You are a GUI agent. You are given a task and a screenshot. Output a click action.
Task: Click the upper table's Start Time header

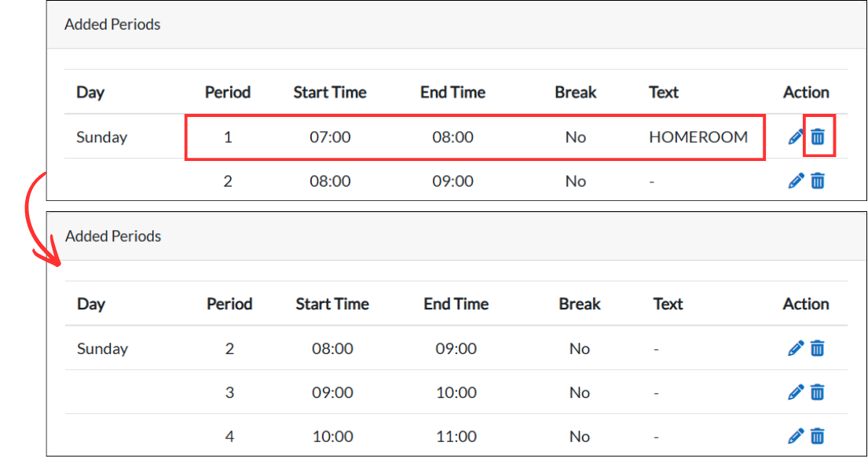click(330, 92)
